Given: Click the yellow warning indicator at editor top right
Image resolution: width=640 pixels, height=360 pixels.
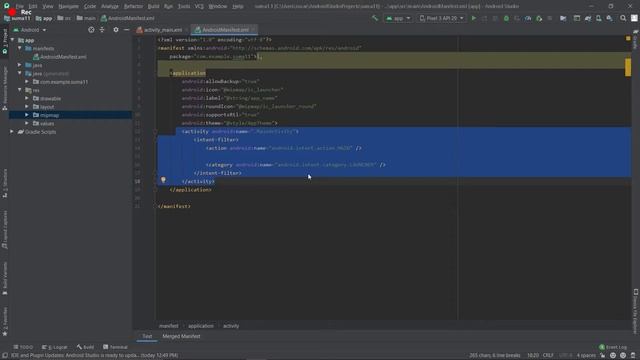Looking at the screenshot, I should point(628,38).
